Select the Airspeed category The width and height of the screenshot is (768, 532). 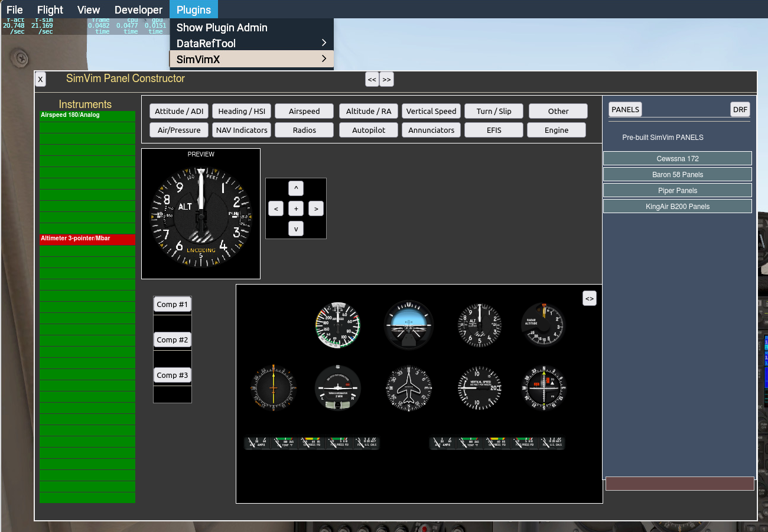(304, 111)
